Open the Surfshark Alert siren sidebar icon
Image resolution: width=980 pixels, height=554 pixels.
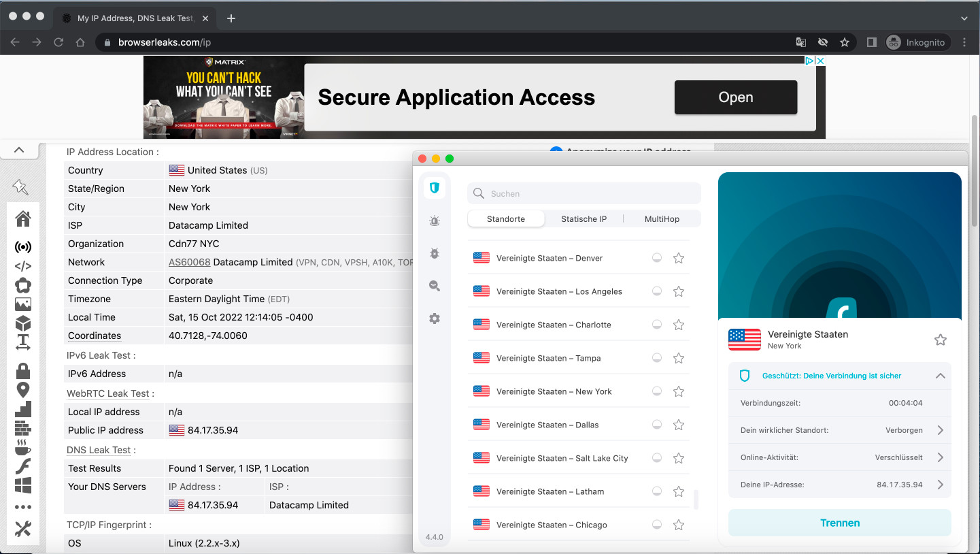coord(435,221)
